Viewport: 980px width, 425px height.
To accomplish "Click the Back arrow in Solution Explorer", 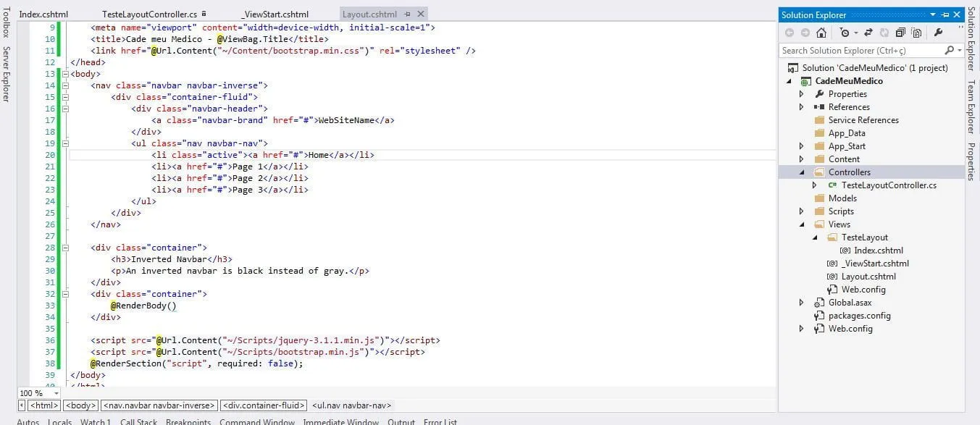I will coord(789,33).
